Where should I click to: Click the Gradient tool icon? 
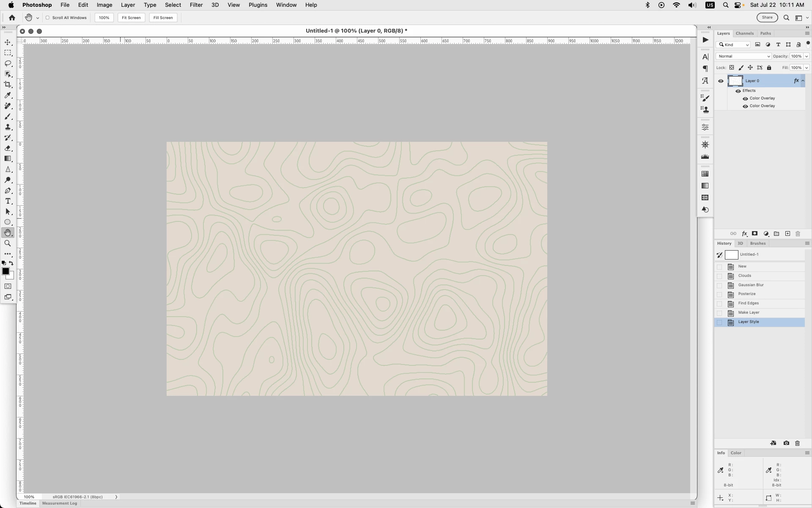click(x=8, y=159)
